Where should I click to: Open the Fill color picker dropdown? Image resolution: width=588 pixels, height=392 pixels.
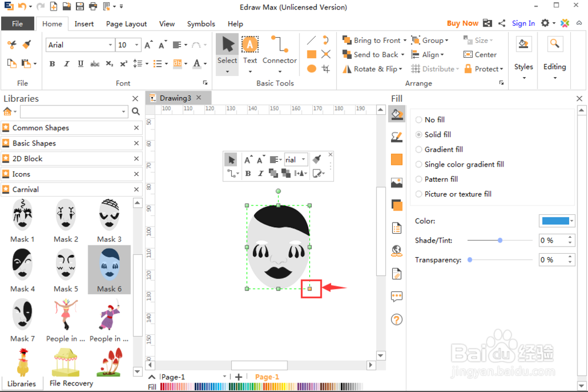[572, 221]
